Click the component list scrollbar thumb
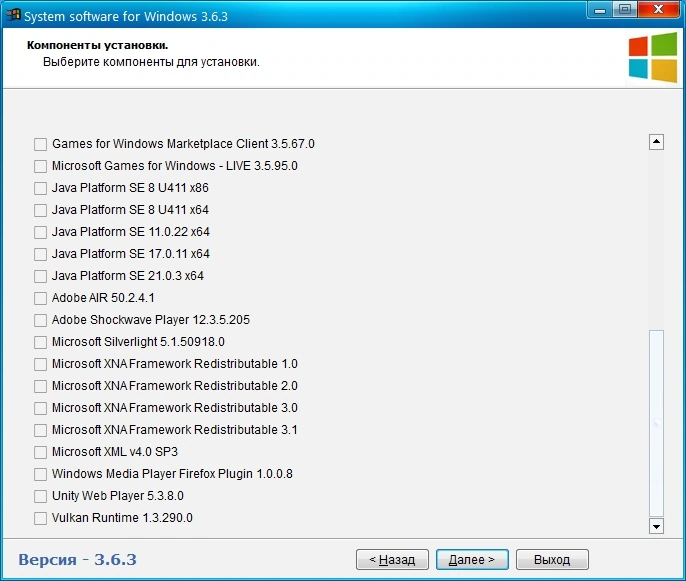The height and width of the screenshot is (581, 686). (656, 423)
